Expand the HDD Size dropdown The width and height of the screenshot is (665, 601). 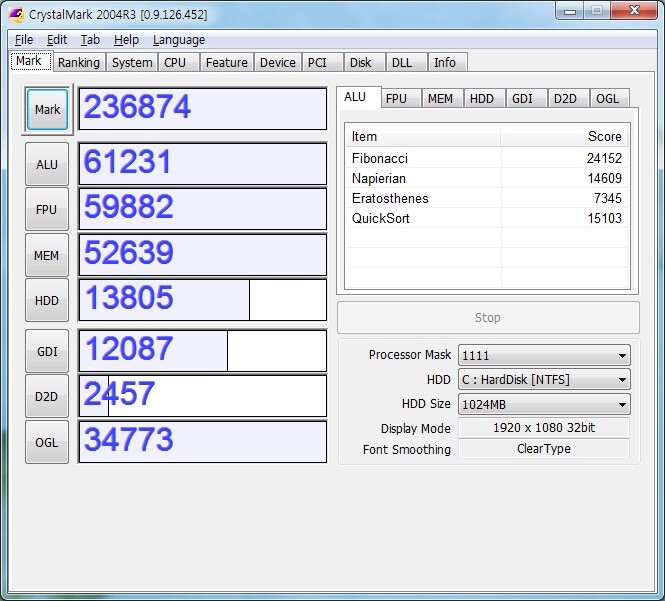pyautogui.click(x=544, y=405)
